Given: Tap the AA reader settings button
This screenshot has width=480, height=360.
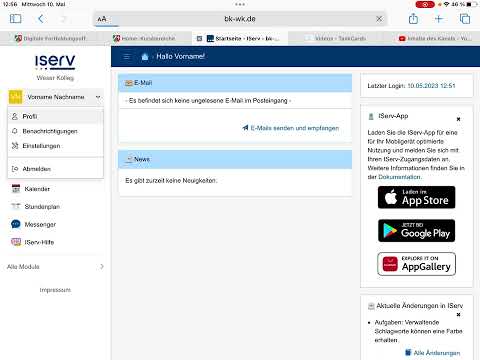Looking at the screenshot, I should coord(102,19).
